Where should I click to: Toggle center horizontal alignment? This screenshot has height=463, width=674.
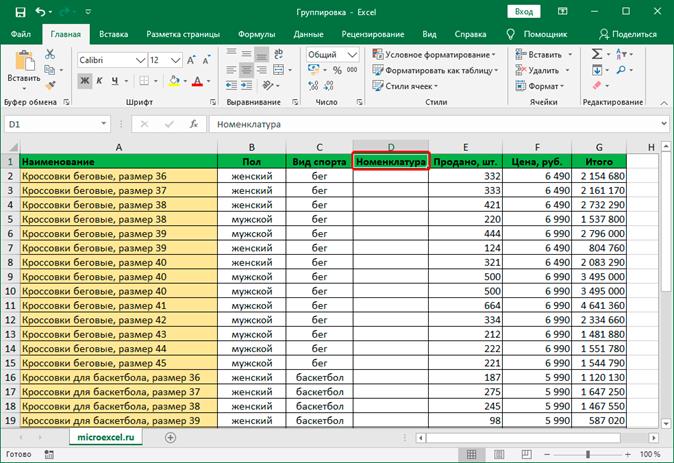point(246,70)
